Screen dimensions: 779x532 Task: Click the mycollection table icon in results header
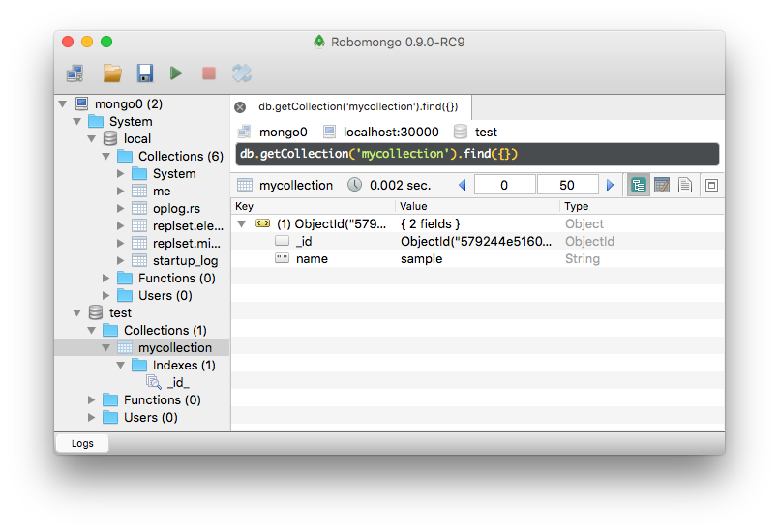245,185
